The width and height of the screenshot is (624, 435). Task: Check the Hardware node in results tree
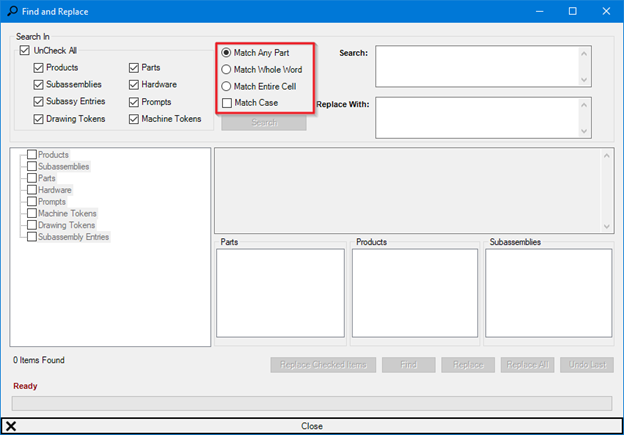click(32, 189)
